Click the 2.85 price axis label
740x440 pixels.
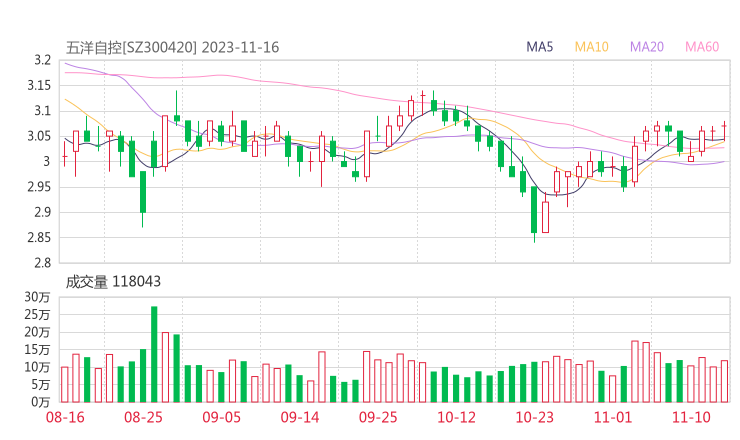coord(39,237)
